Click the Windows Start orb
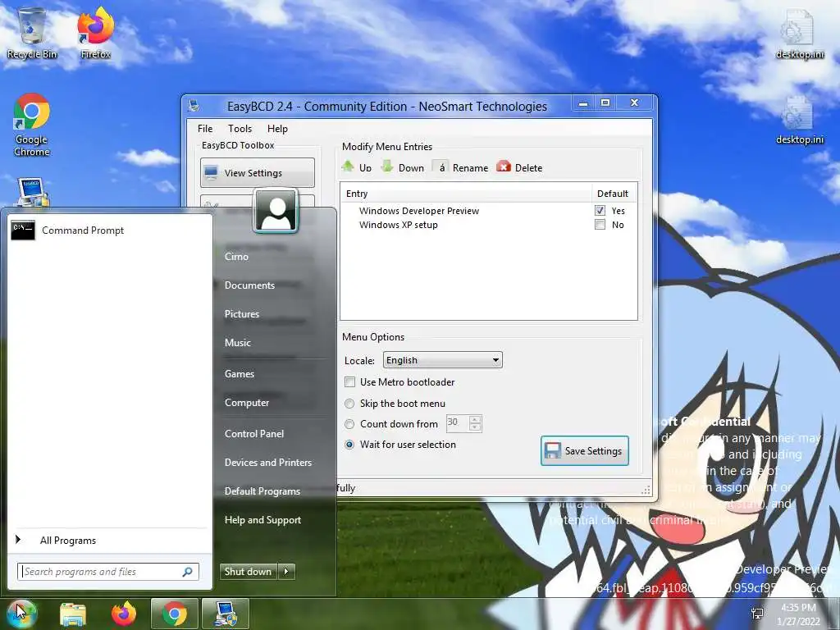This screenshot has width=840, height=630. (21, 614)
